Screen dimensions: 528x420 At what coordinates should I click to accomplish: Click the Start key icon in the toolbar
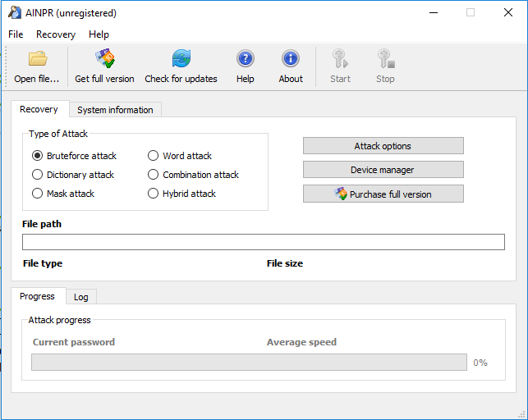coord(340,58)
